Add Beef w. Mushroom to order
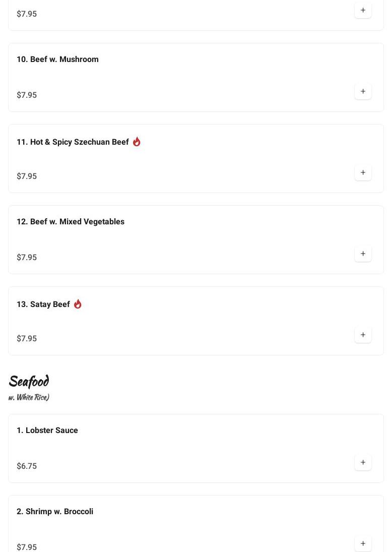 tap(363, 91)
